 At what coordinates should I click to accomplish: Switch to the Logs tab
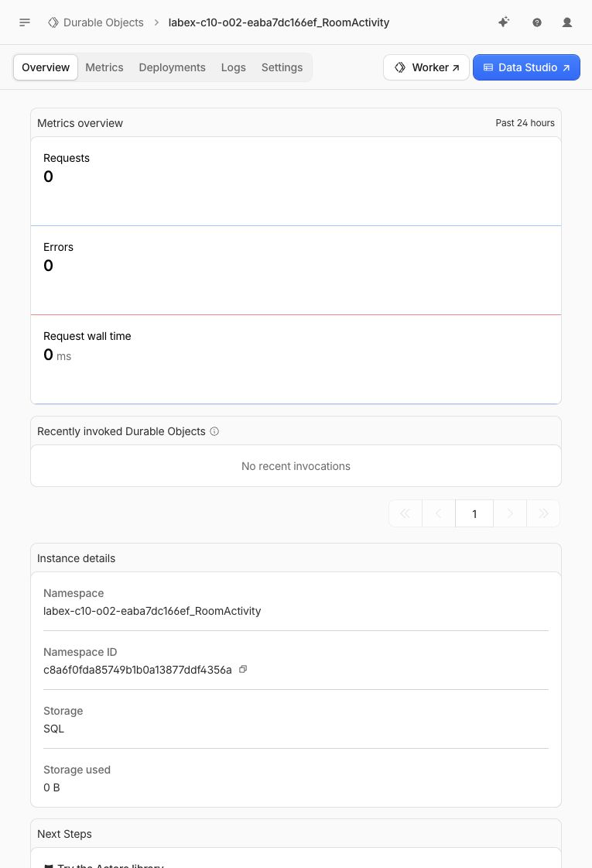pos(234,67)
